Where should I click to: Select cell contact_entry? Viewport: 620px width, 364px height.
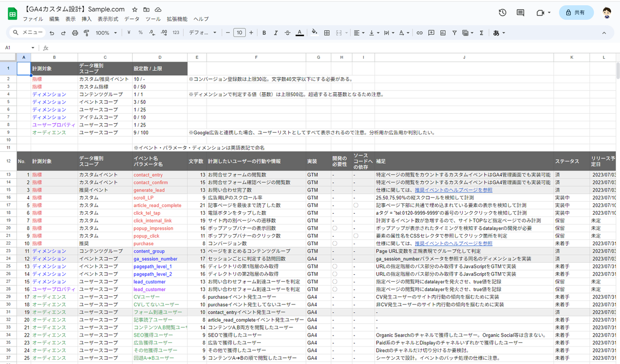tap(160, 175)
